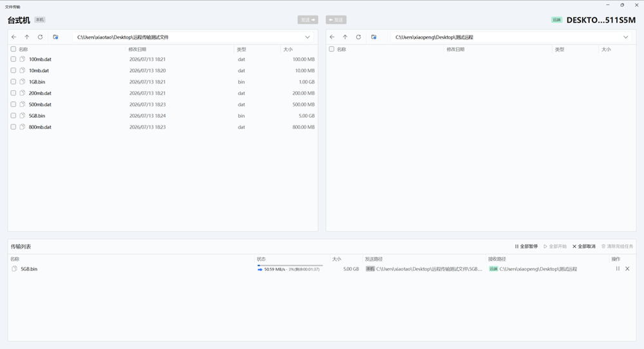Expand the remote path dropdown
The width and height of the screenshot is (644, 349).
click(625, 37)
